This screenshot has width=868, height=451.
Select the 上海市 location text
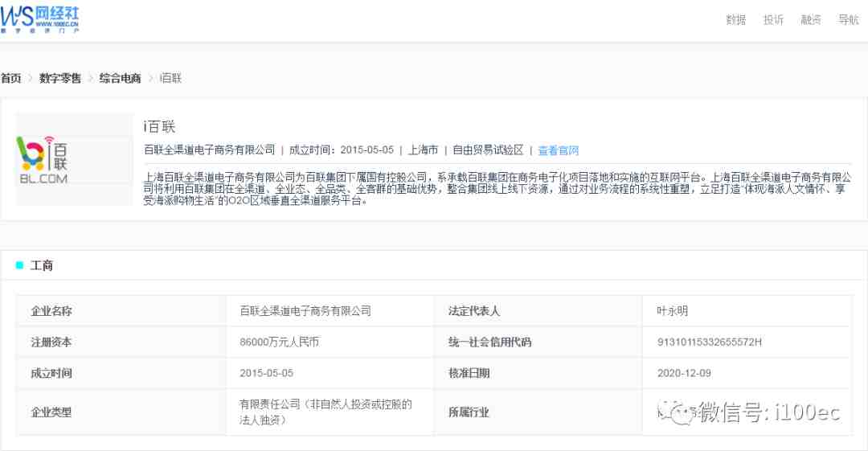pos(423,150)
